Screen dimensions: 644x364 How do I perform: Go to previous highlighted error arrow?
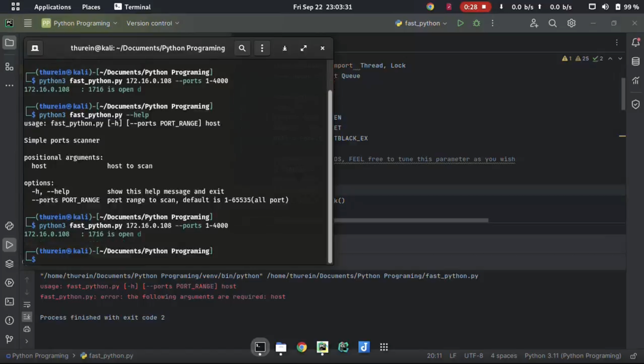point(610,59)
